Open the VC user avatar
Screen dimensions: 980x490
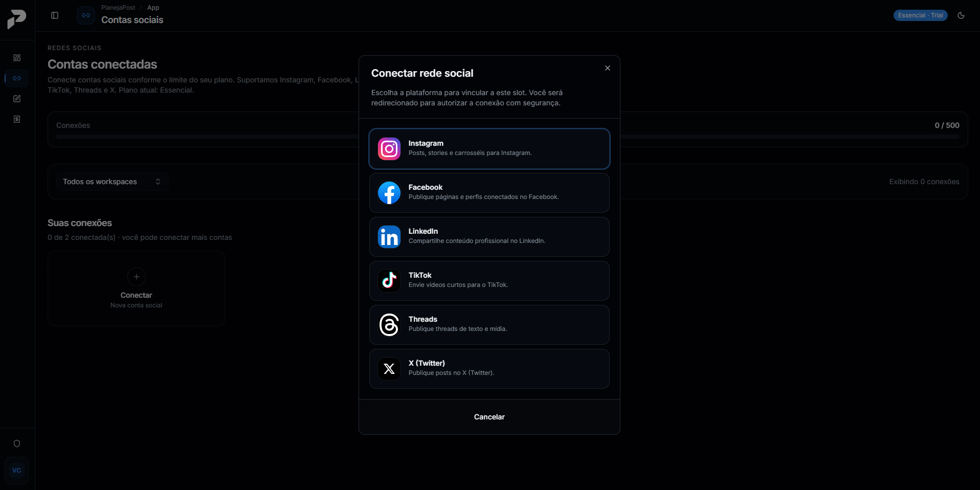pos(17,471)
